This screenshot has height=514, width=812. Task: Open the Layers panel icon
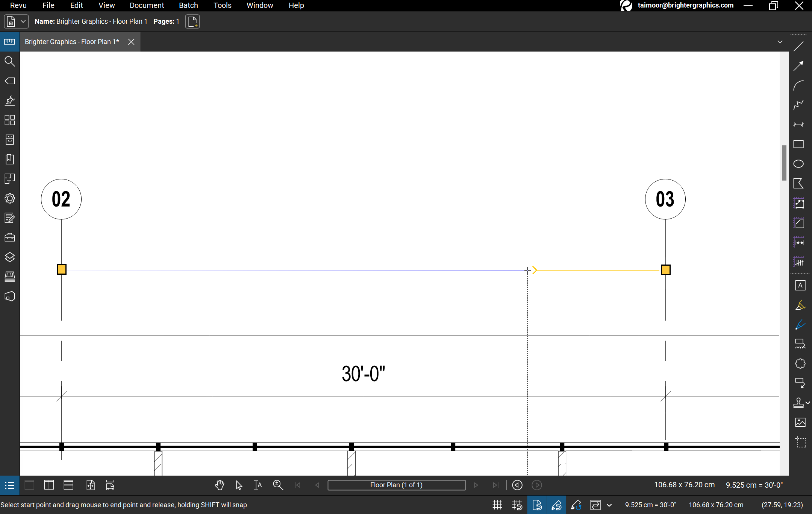click(x=10, y=257)
